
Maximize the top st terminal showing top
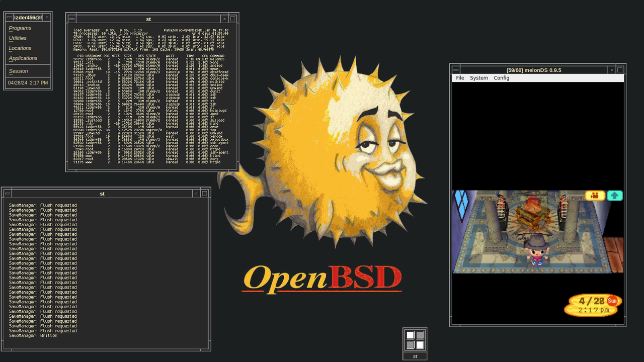click(x=233, y=19)
